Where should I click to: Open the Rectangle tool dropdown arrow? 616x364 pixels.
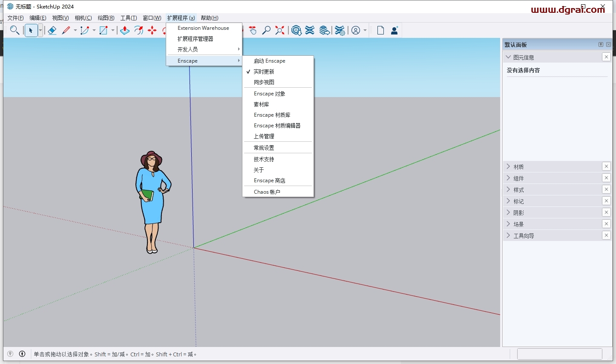[x=113, y=30]
